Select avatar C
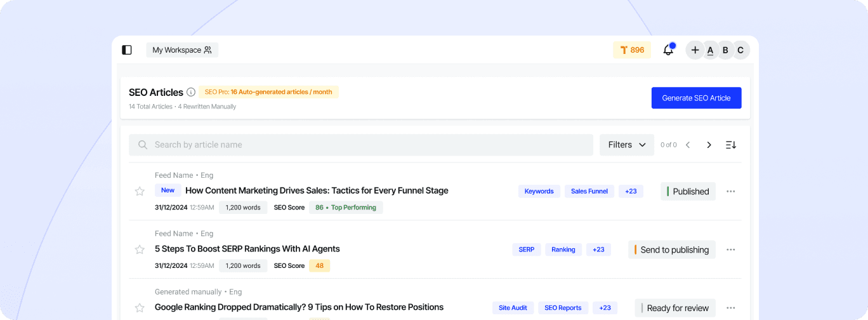 click(x=740, y=50)
